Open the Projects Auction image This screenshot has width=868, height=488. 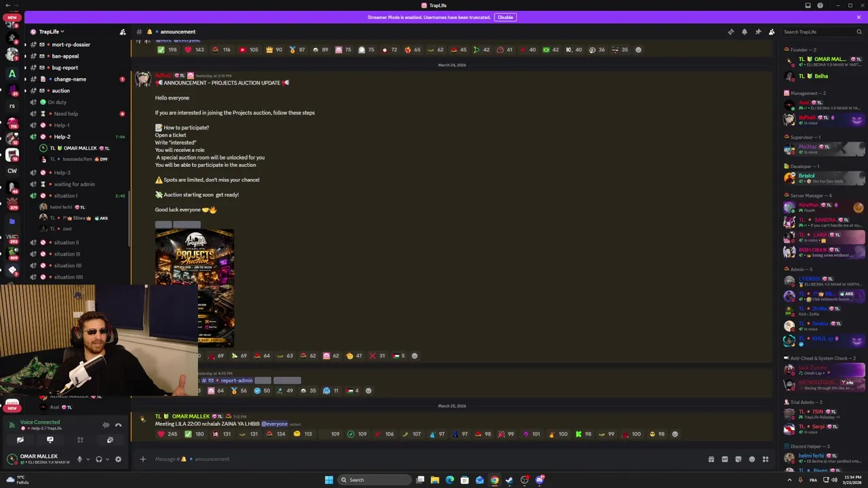tap(195, 288)
